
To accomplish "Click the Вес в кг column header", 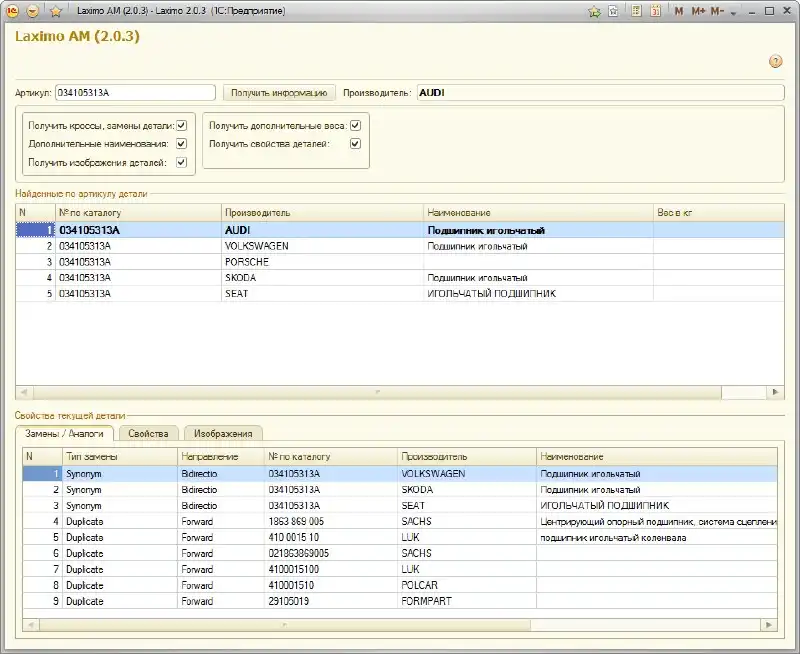I will tap(719, 213).
